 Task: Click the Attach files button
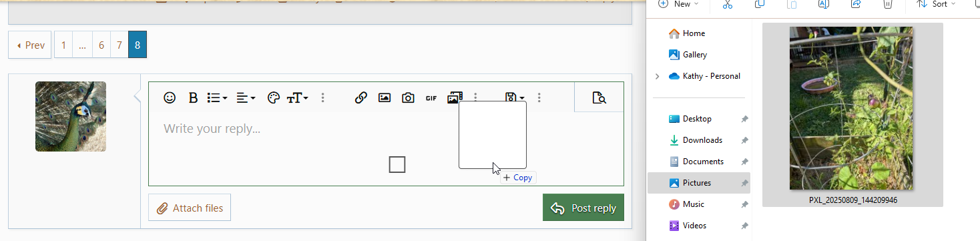pos(190,208)
